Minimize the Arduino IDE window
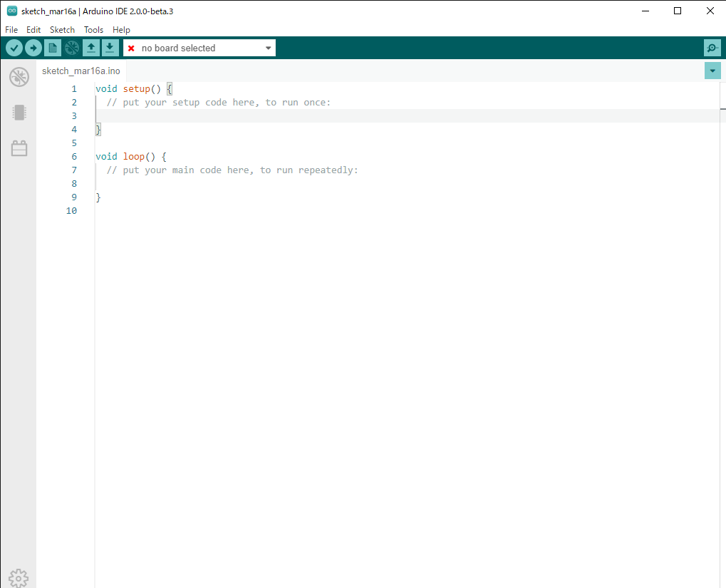 coord(645,11)
